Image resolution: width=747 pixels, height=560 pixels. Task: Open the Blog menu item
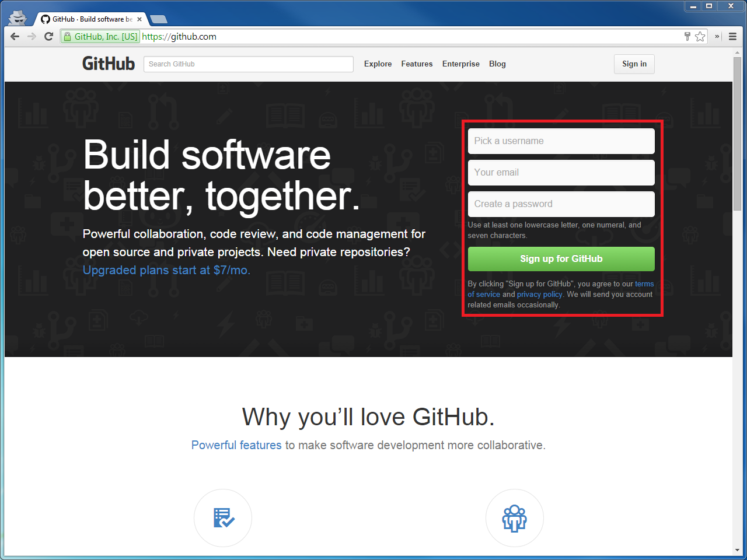[x=497, y=64]
